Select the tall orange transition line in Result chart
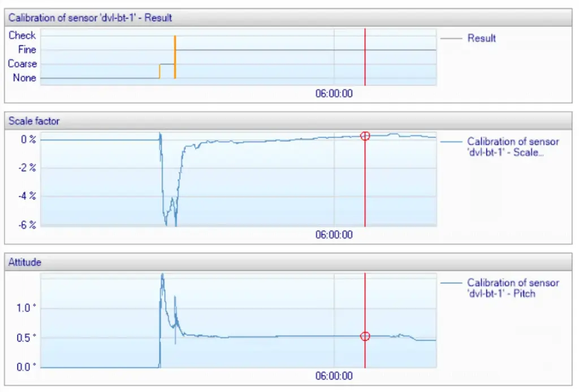 tap(175, 57)
